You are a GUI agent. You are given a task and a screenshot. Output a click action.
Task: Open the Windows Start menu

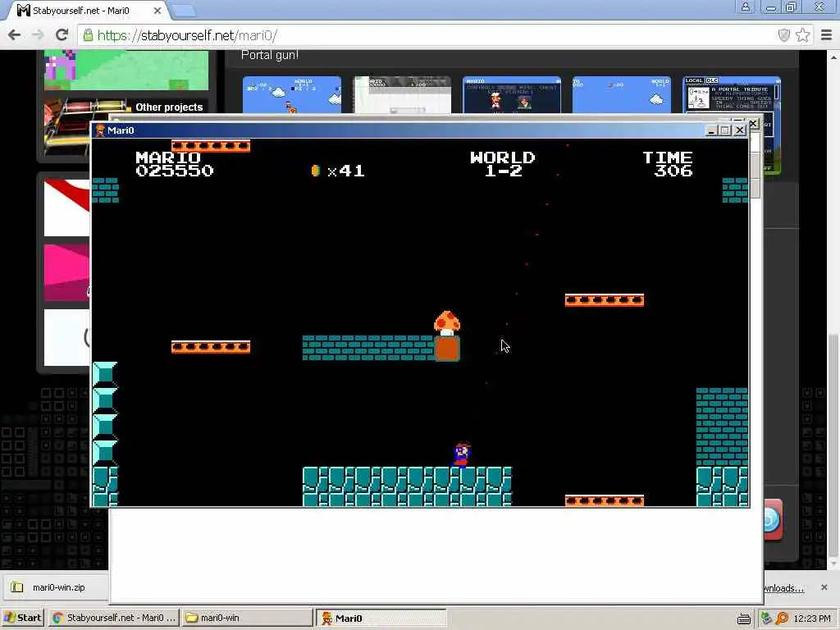(x=22, y=618)
